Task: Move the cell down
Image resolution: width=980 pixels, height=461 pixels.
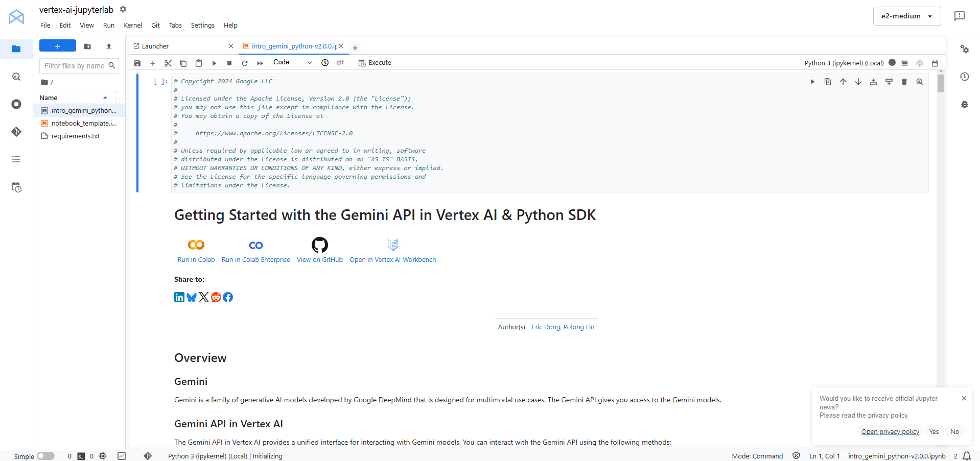Action: 858,82
